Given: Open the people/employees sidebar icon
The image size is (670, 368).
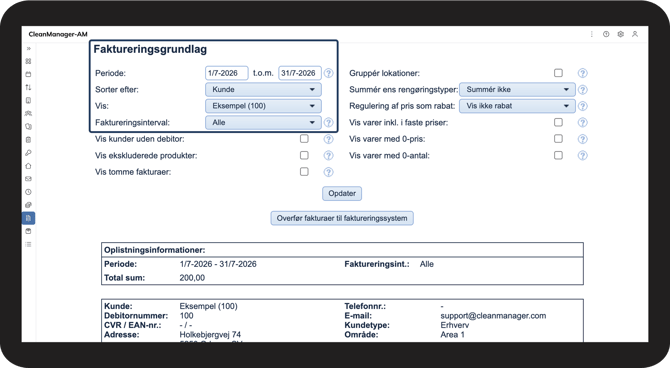Looking at the screenshot, I should pyautogui.click(x=29, y=113).
